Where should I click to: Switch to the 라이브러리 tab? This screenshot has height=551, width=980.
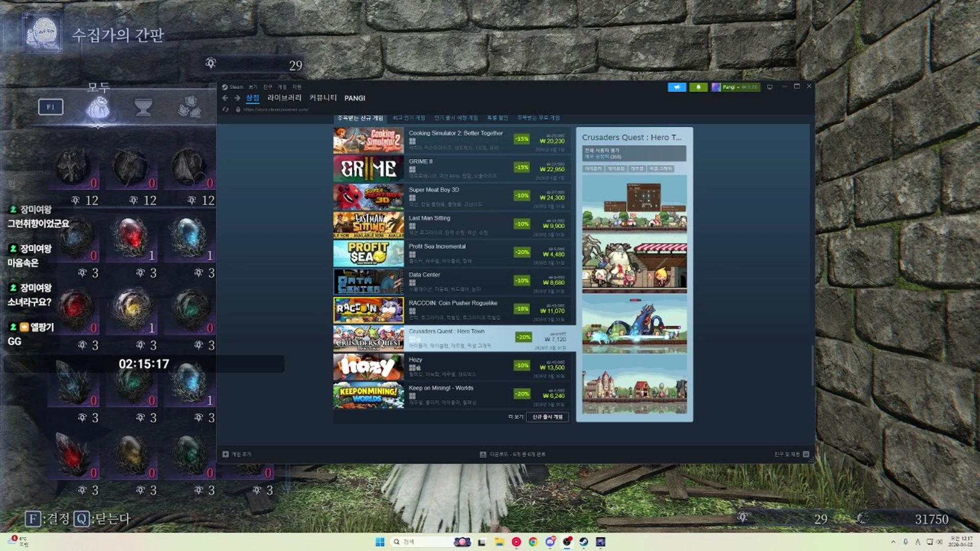tap(284, 98)
